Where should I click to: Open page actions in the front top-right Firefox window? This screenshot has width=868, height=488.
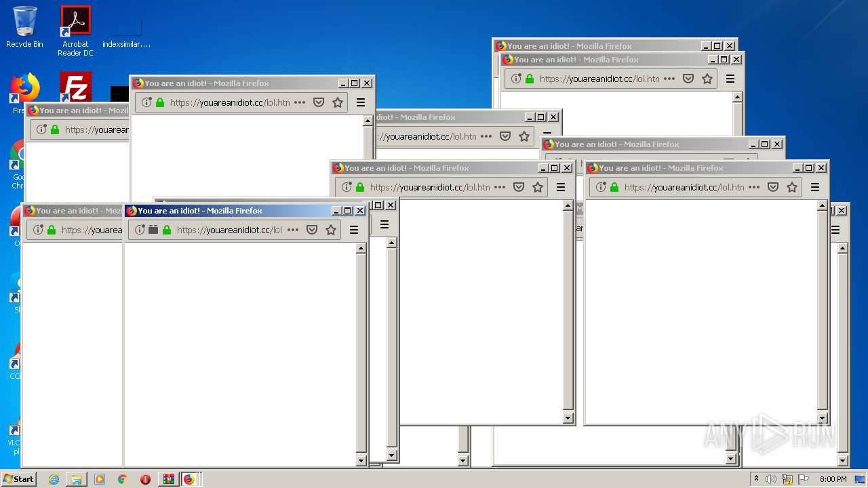click(x=669, y=79)
